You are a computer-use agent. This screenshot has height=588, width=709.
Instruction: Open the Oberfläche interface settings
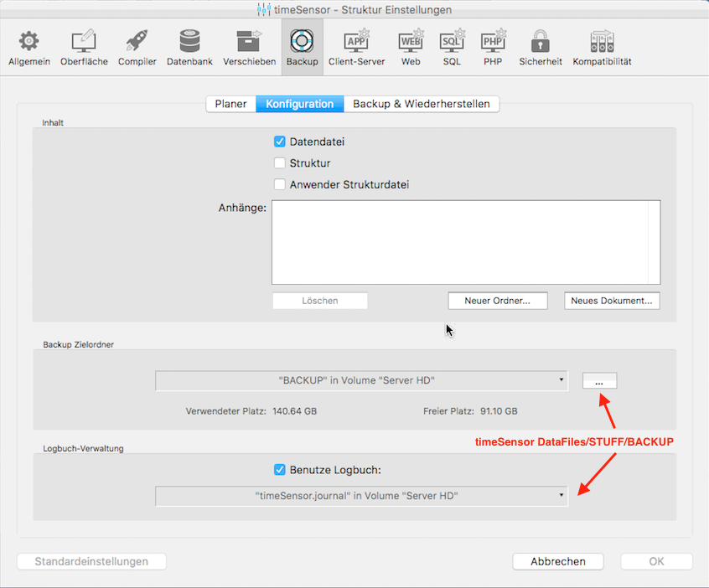84,48
